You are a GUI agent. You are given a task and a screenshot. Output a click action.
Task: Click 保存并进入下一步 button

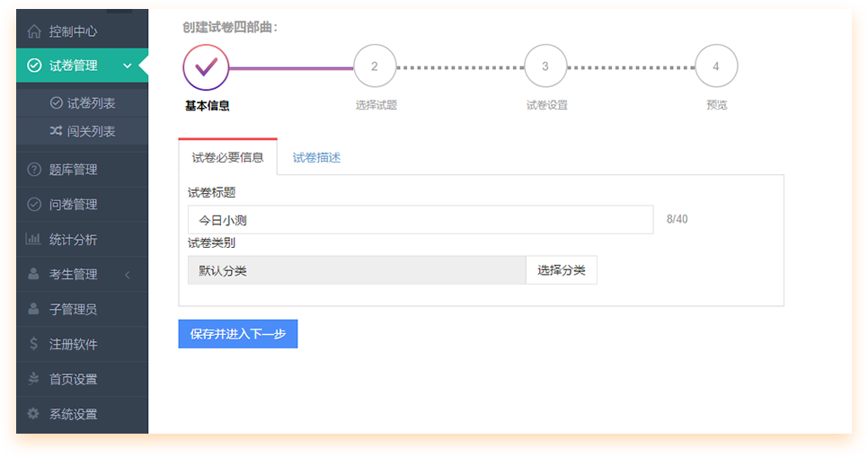pos(238,334)
